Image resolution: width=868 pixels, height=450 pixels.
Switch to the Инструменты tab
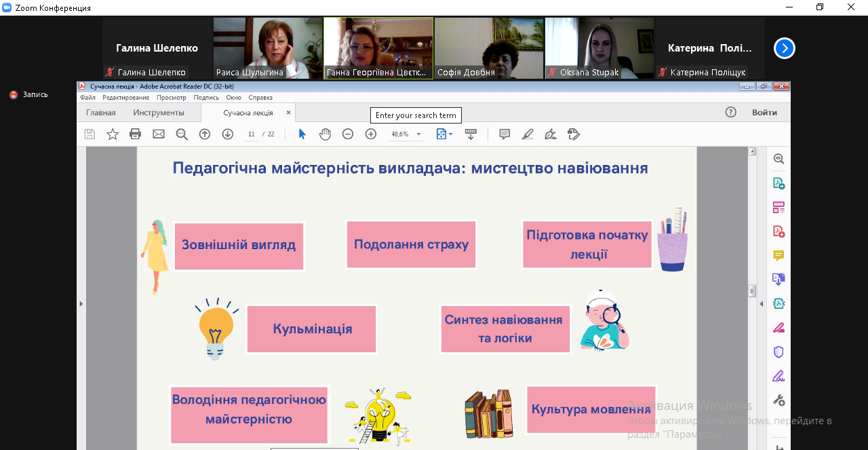159,113
